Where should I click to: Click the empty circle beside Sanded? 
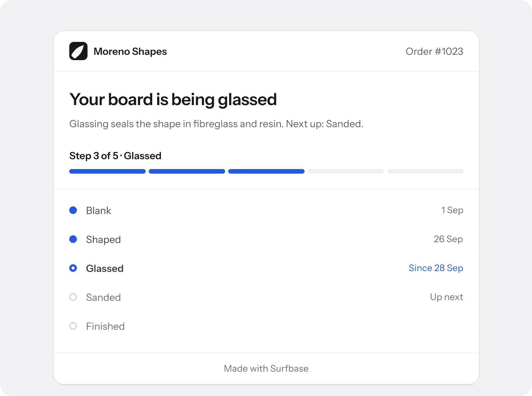click(73, 297)
